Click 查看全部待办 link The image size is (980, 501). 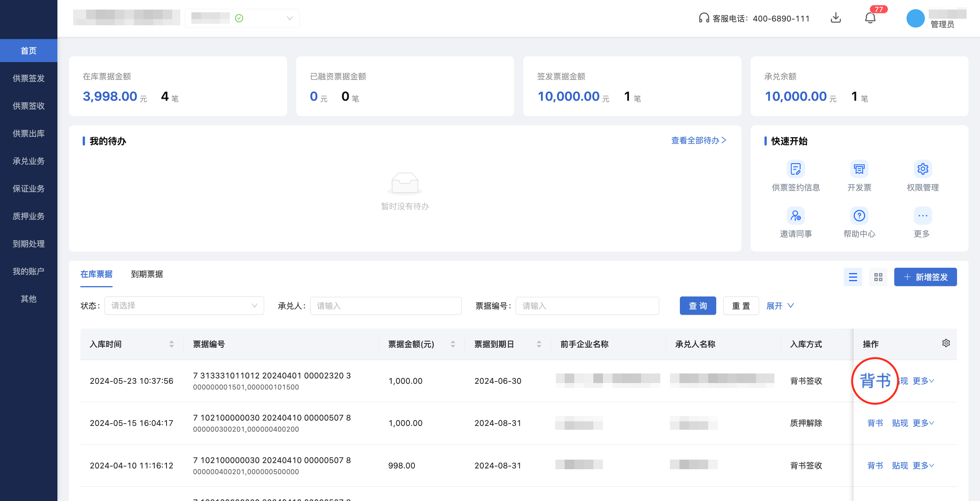coord(698,141)
